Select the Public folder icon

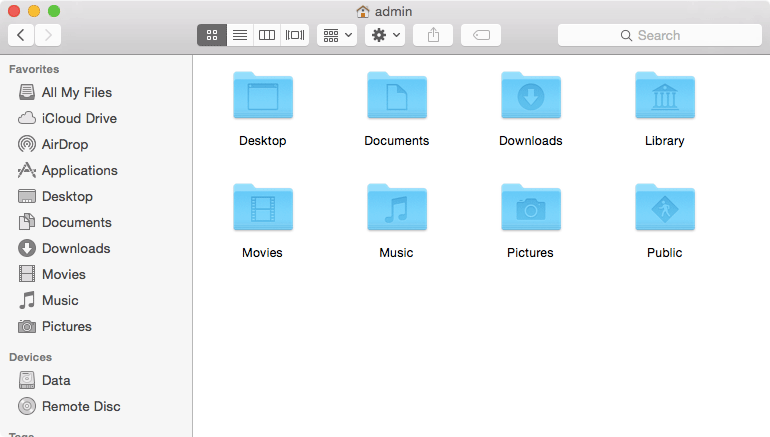tap(664, 209)
